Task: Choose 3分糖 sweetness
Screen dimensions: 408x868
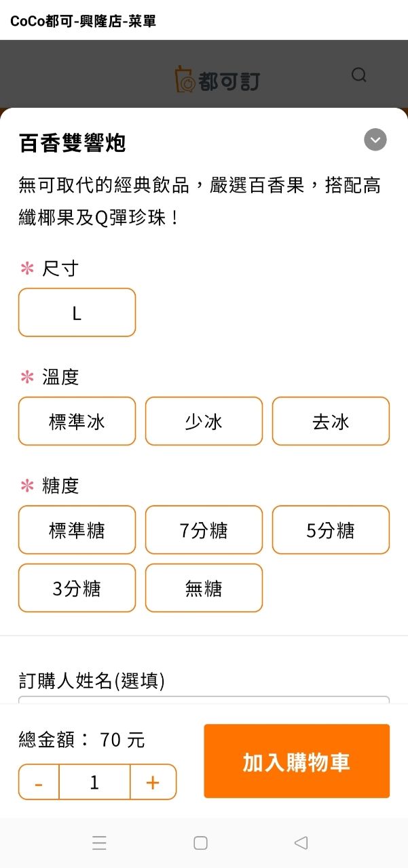Action: click(77, 588)
